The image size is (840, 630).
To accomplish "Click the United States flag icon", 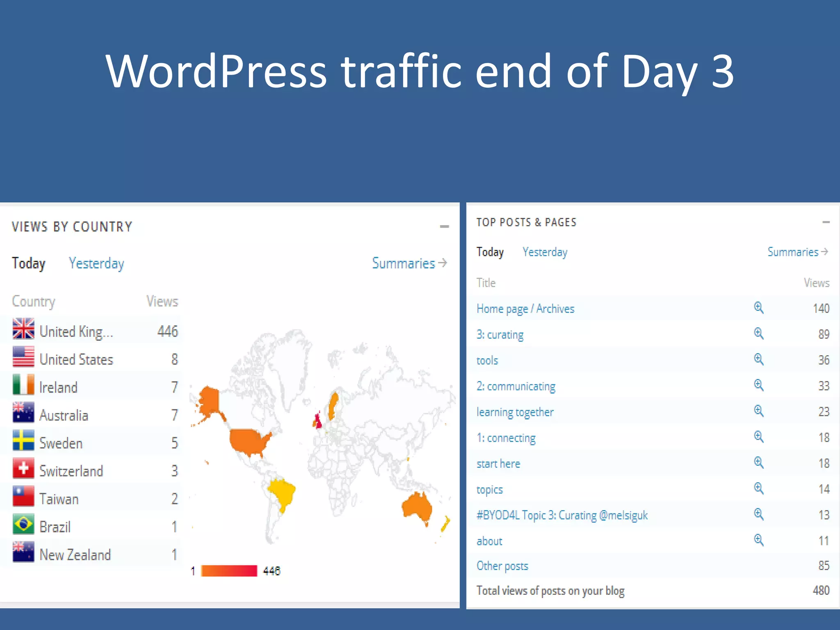I will 23,356.
